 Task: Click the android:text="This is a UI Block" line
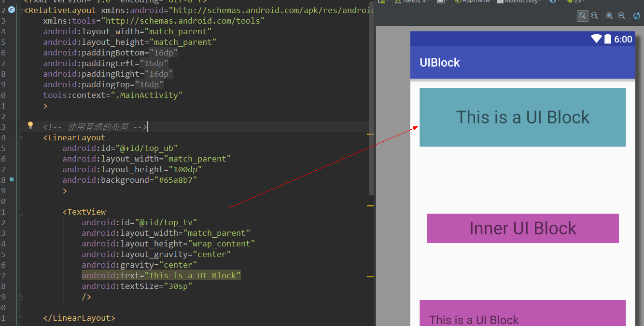tap(161, 275)
